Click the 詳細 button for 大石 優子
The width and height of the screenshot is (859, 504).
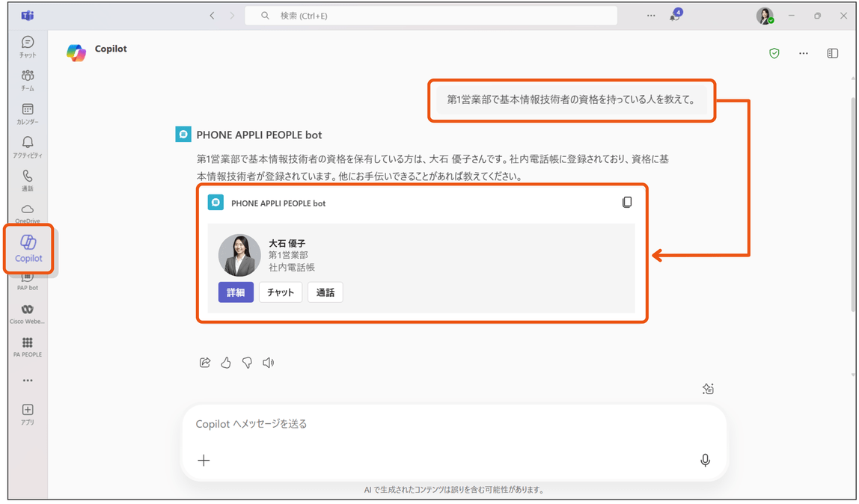click(x=236, y=292)
